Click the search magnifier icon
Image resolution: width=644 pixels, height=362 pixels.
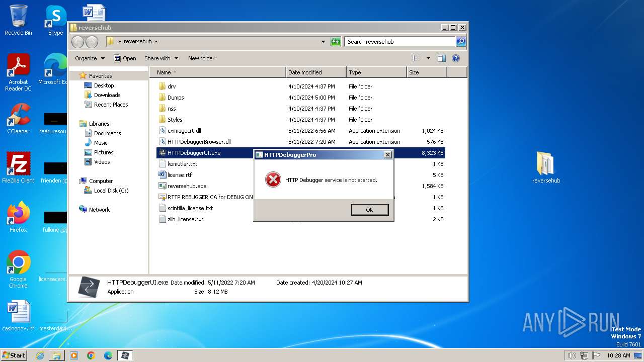(460, 42)
